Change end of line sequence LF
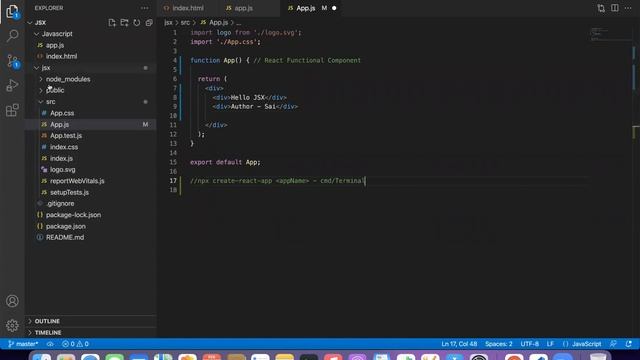Image resolution: width=640 pixels, height=360 pixels. click(x=550, y=344)
